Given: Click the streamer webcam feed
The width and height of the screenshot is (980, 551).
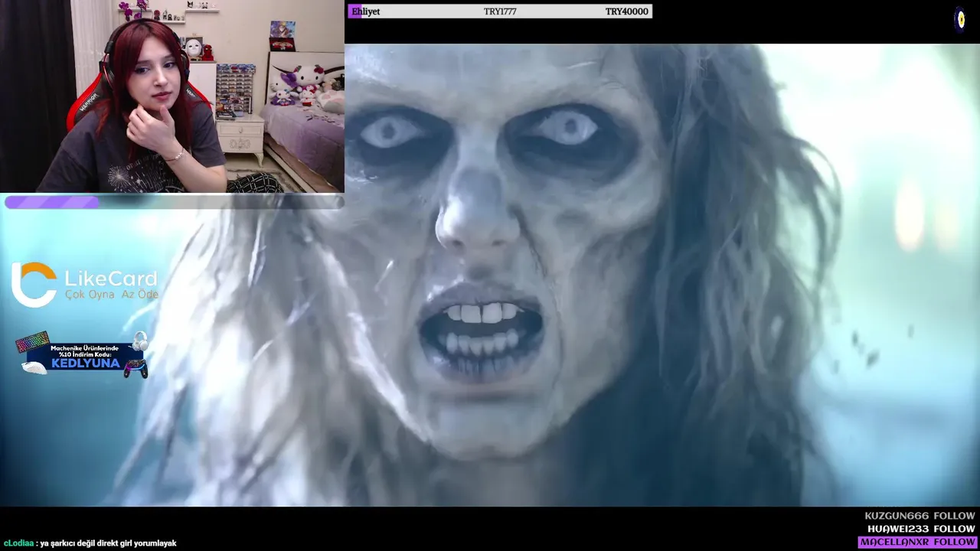Looking at the screenshot, I should [x=172, y=96].
